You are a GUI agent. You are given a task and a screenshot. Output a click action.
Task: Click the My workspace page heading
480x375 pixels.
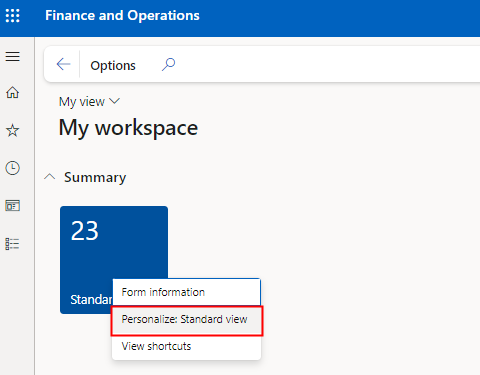pyautogui.click(x=128, y=128)
